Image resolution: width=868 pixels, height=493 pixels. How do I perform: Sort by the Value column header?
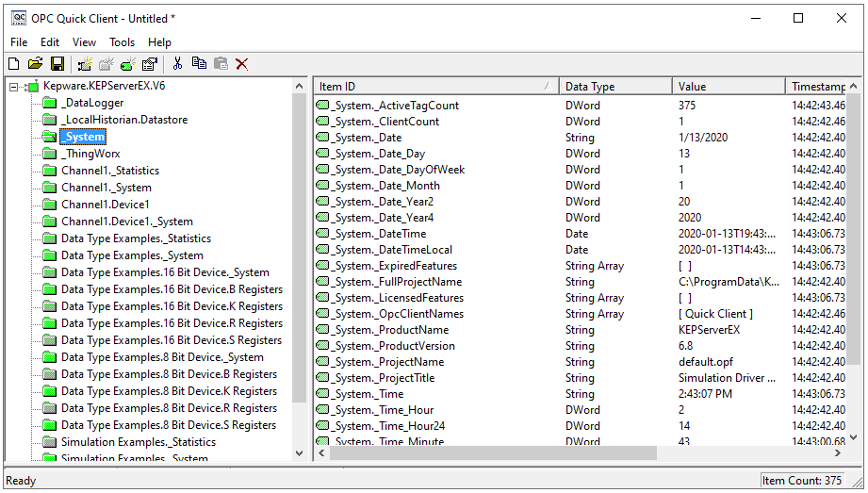[x=729, y=87]
